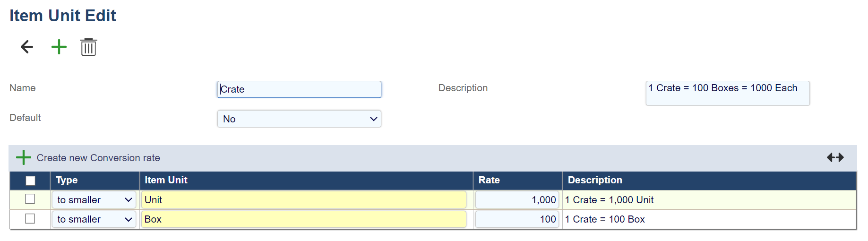Click the back arrow icon
Image resolution: width=868 pixels, height=241 pixels.
coord(27,47)
